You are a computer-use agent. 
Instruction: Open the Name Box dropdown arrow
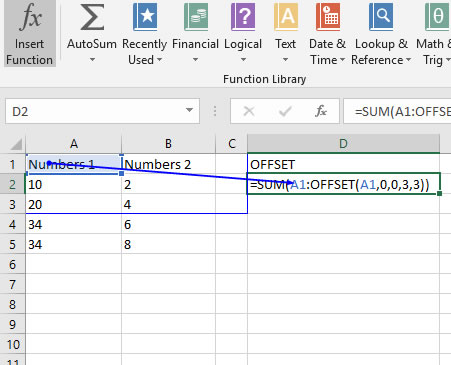pyautogui.click(x=189, y=110)
